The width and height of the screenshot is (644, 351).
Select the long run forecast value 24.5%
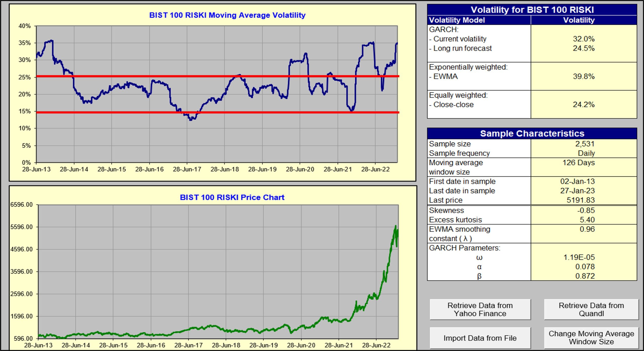tap(584, 48)
